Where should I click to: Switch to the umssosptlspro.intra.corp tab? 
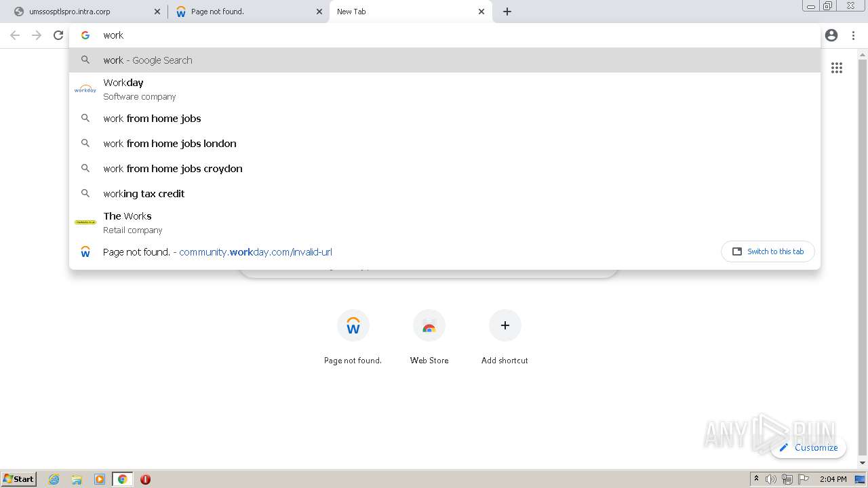(x=85, y=12)
